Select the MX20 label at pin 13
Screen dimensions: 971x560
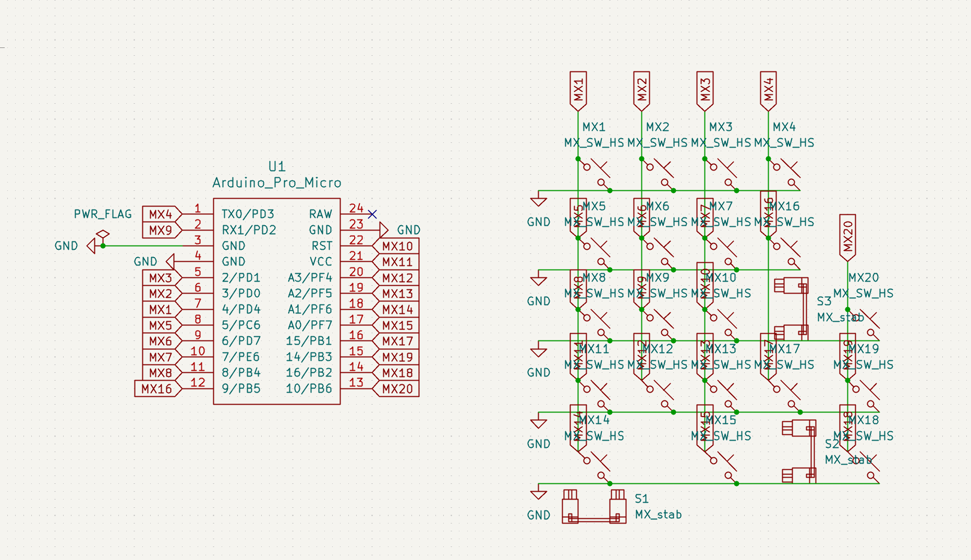click(x=397, y=389)
